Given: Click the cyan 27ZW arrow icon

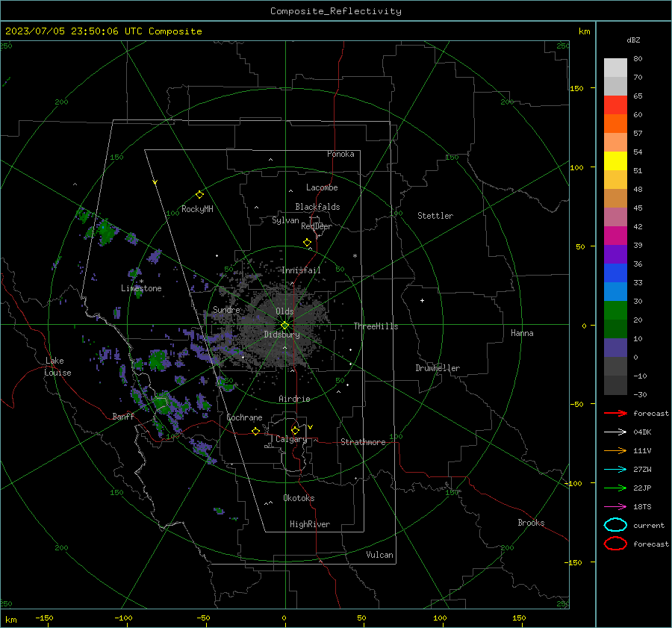Looking at the screenshot, I should tap(615, 470).
